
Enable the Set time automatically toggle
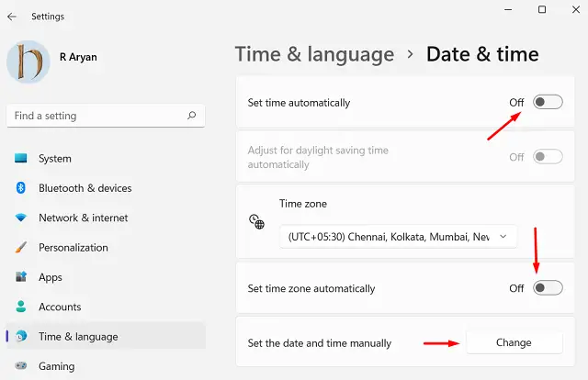coord(548,103)
